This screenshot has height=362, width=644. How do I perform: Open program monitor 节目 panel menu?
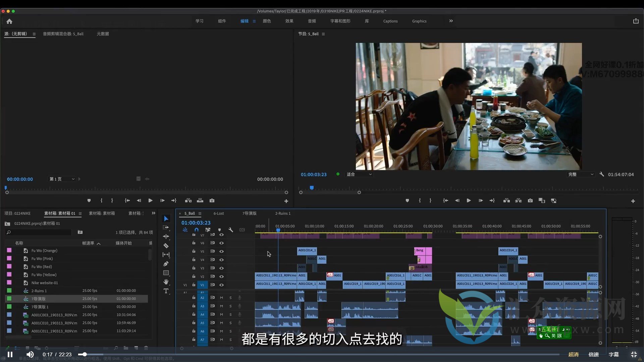[x=323, y=34]
